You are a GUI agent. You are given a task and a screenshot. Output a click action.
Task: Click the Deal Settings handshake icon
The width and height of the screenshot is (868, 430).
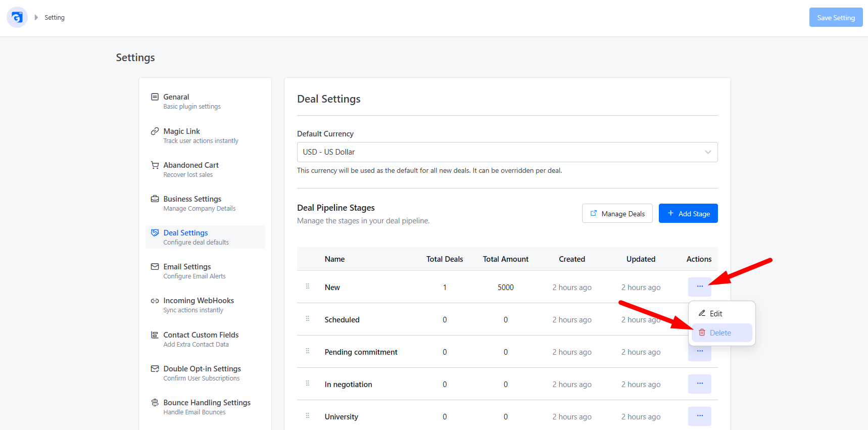coord(155,232)
